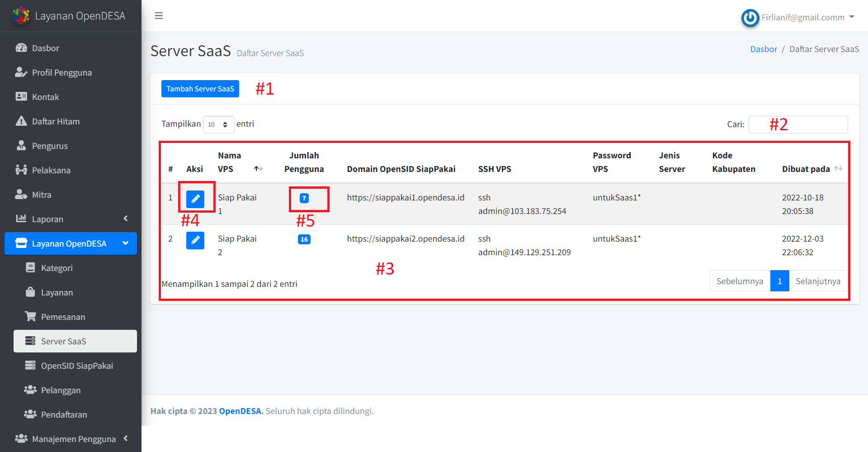Image resolution: width=868 pixels, height=452 pixels.
Task: Click the user avatar power icon
Action: [x=750, y=18]
